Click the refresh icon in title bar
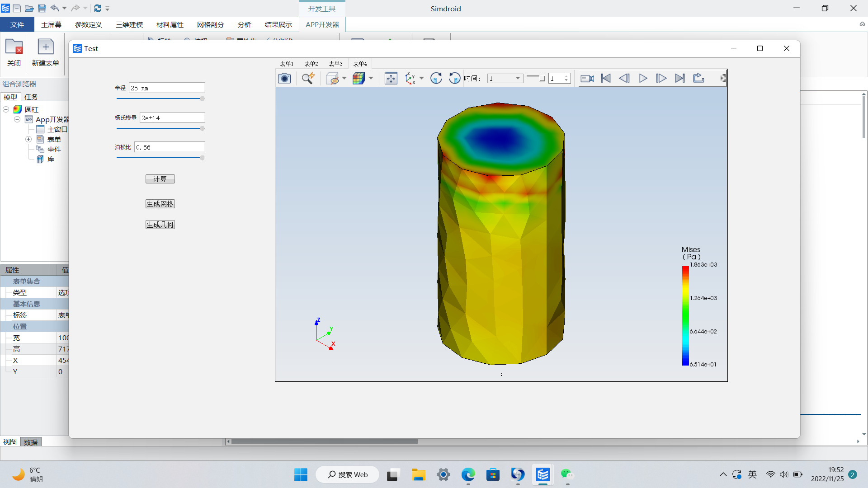The image size is (868, 488). click(98, 8)
